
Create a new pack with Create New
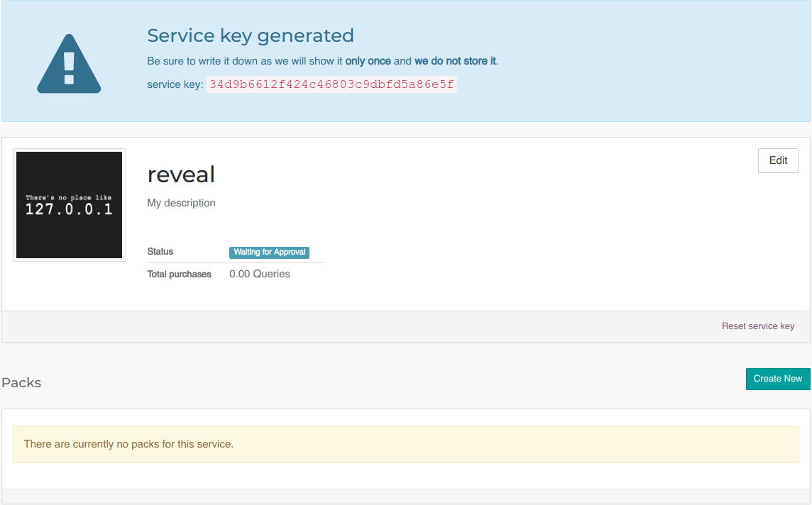click(778, 379)
